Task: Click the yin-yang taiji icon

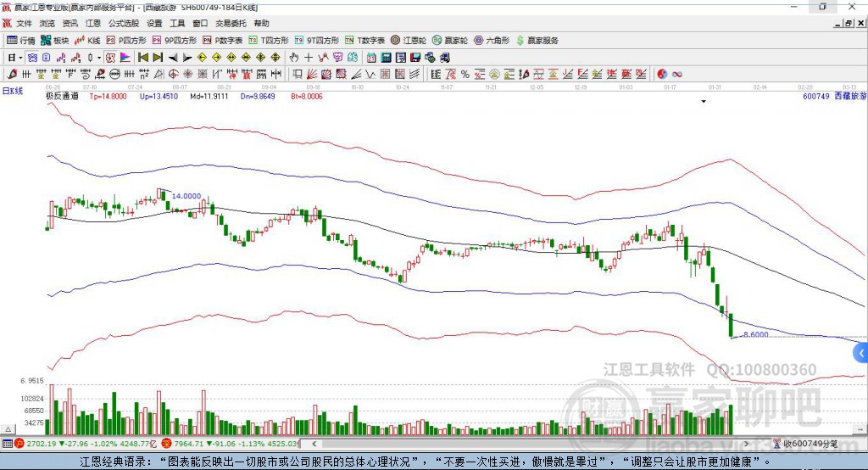Action: tap(662, 74)
